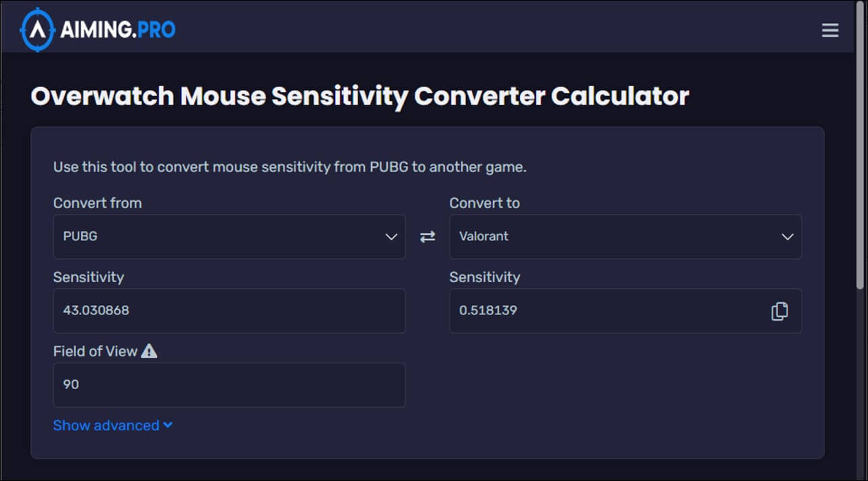Screen dimensions: 868x481
Task: Click the Aiming.Pro crosshair logo icon
Action: 37,30
